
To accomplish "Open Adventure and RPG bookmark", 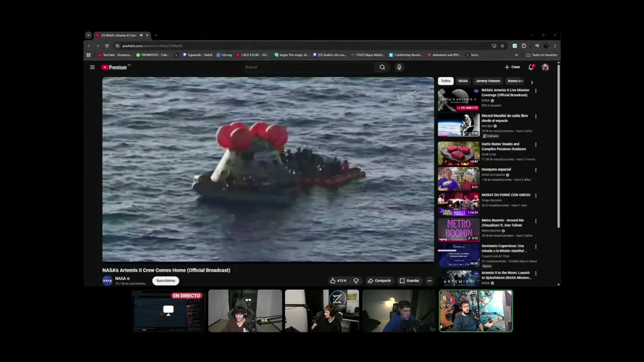I will pos(444,55).
